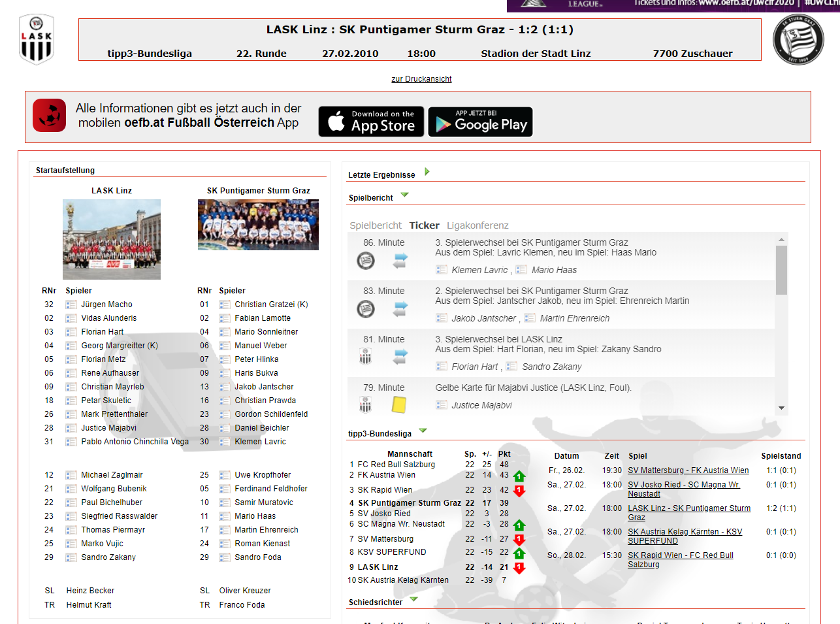
Task: Click SK Austria Kelag Kärnten in standings table
Action: click(403, 580)
